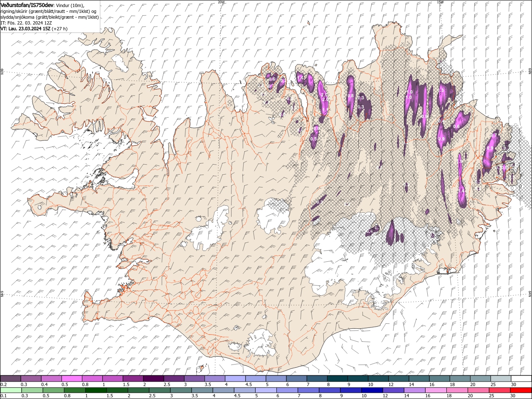Image resolution: width=532 pixels, height=399 pixels.
Task: Pick the upper-row 4 light lavender swatch
Action: point(235,379)
